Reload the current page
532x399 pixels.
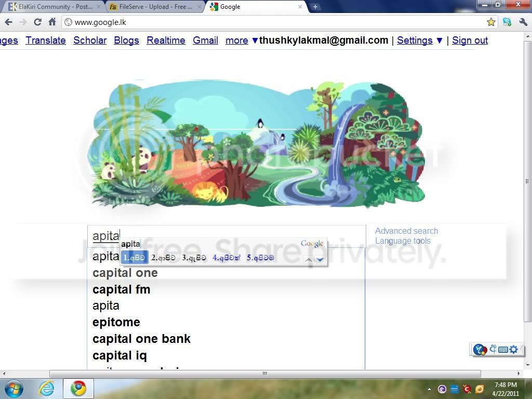[x=37, y=22]
